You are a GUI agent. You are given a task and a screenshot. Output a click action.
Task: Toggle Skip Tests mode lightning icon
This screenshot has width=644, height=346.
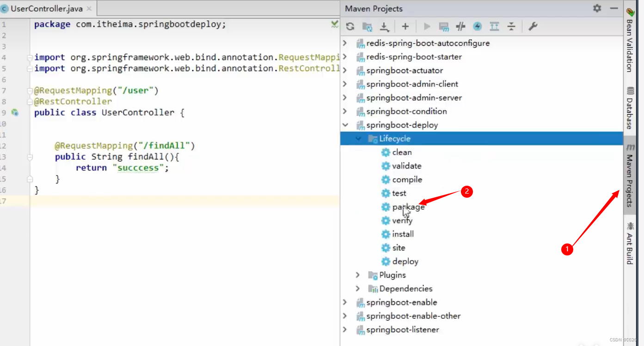click(x=478, y=26)
